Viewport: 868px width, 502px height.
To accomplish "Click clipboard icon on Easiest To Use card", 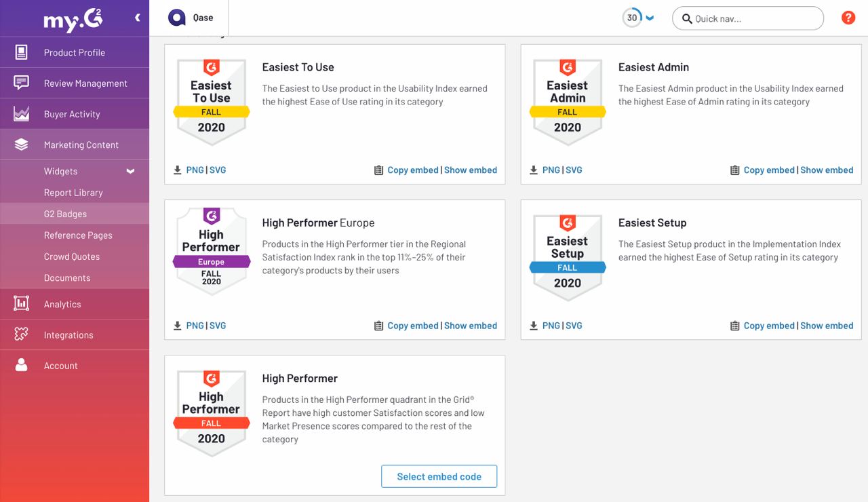I will point(379,170).
